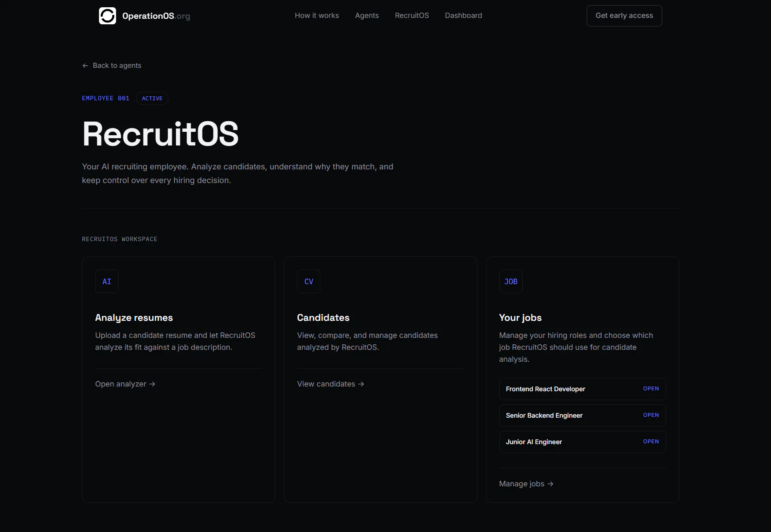
Task: Select the Senior Backend Engineer job row
Action: click(582, 416)
